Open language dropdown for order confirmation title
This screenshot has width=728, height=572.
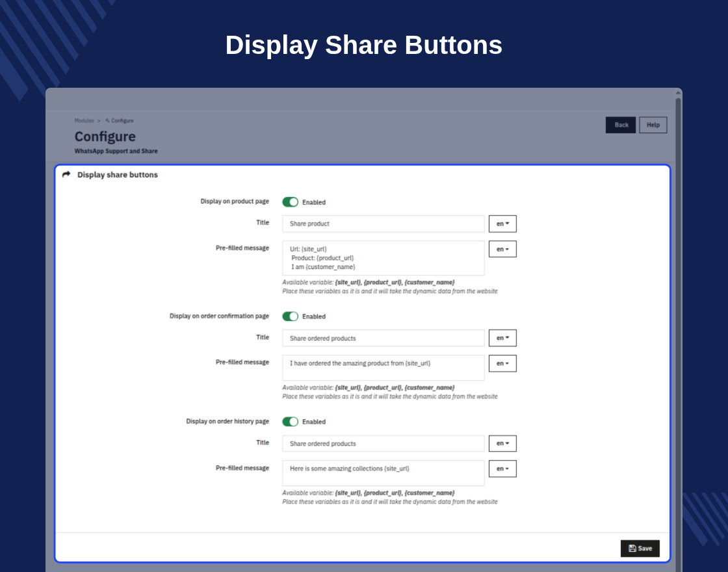pyautogui.click(x=502, y=338)
